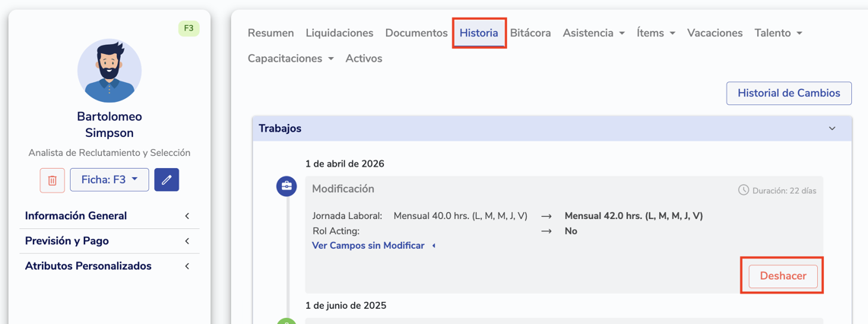Switch to the Historia tab
This screenshot has width=868, height=324.
click(x=479, y=33)
